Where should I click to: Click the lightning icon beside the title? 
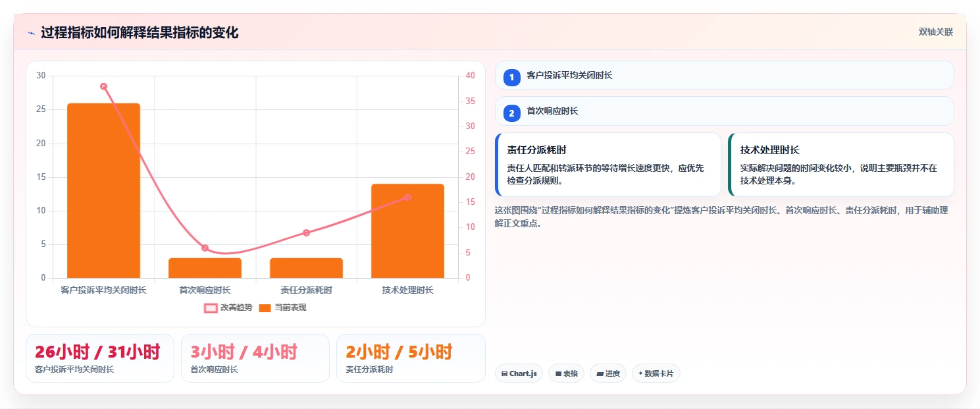(x=31, y=33)
